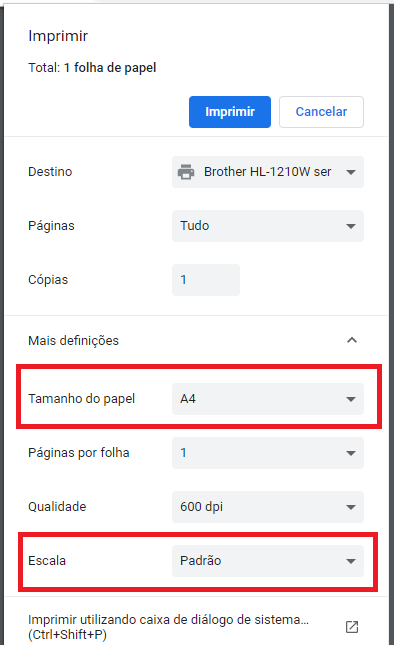This screenshot has height=645, width=394.
Task: Open the Tamanho do papel A4 dropdown
Action: (x=268, y=399)
